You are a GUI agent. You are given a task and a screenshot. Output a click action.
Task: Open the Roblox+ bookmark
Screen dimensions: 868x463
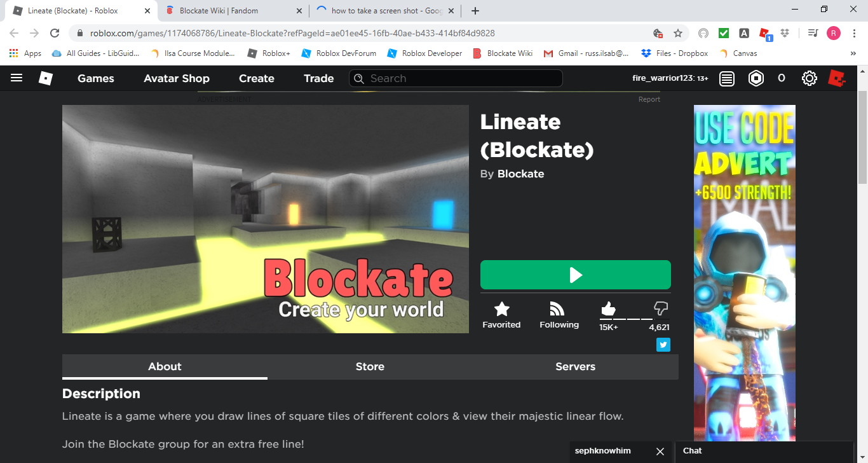point(268,53)
